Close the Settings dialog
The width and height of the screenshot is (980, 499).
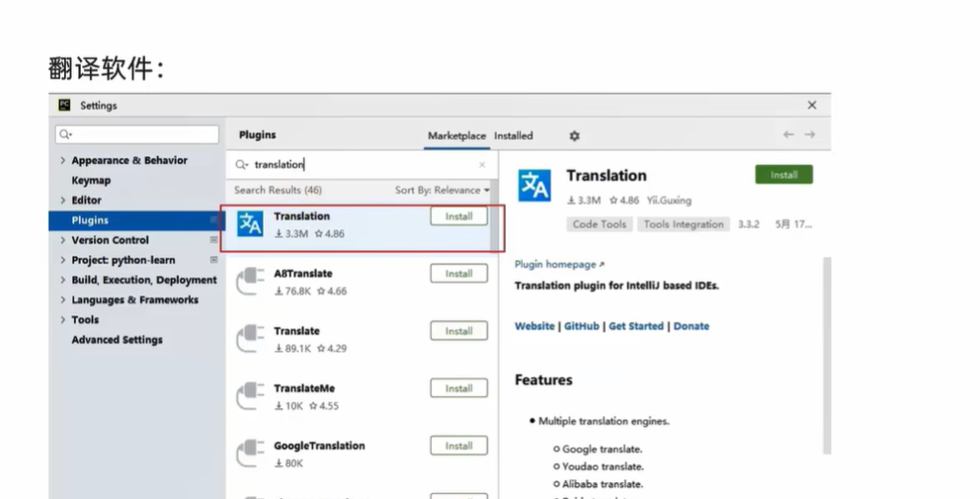pos(812,105)
